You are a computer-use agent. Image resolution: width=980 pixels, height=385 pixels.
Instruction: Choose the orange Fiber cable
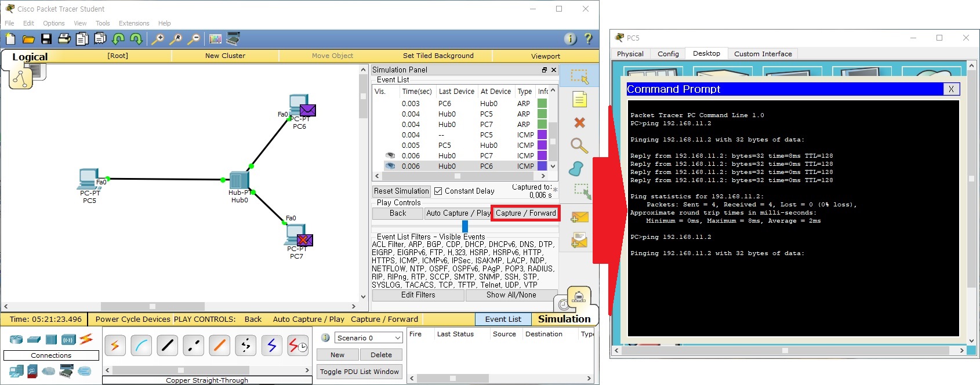[219, 346]
